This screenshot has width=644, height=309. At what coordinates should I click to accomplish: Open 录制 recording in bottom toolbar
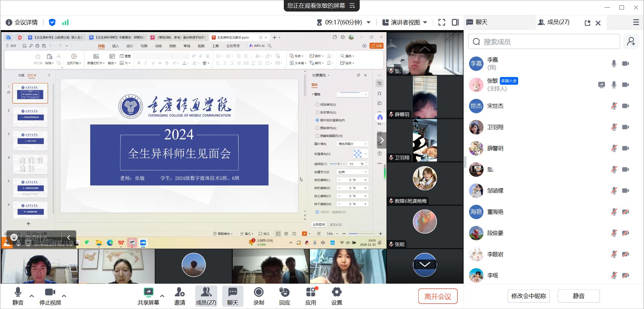coord(258,296)
